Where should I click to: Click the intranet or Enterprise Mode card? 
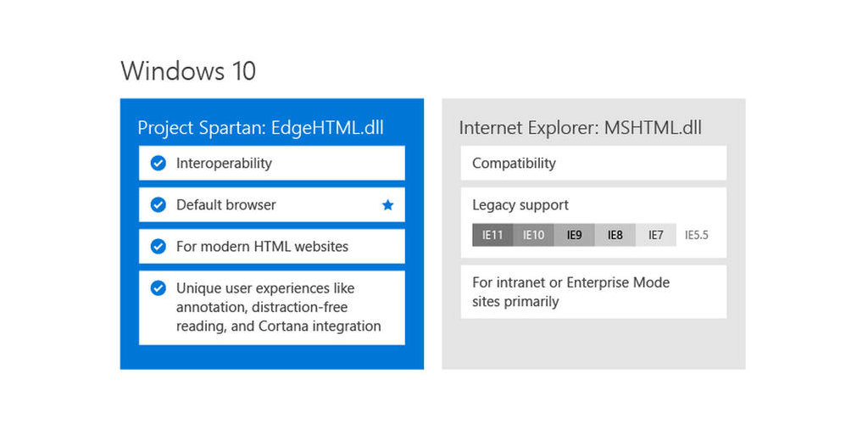coord(593,292)
